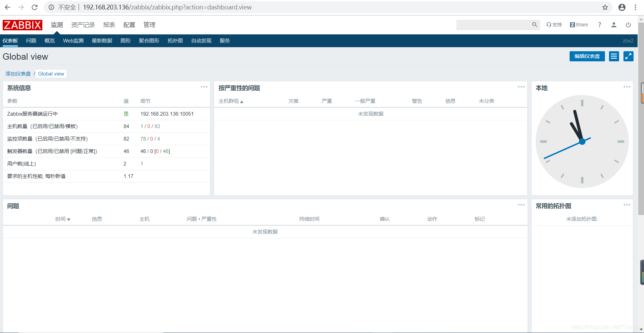This screenshot has width=644, height=333.
Task: Toggle fullscreen kiosk mode
Action: coord(629,56)
